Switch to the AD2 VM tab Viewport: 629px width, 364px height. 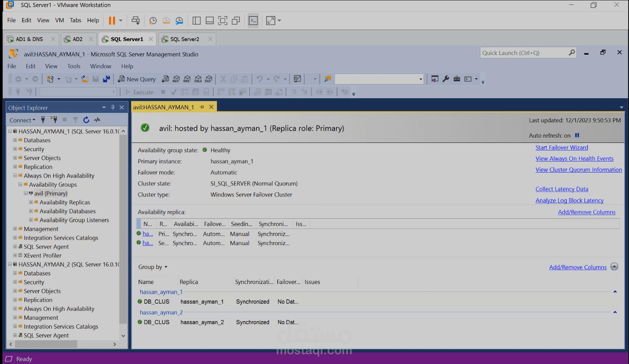pyautogui.click(x=78, y=39)
